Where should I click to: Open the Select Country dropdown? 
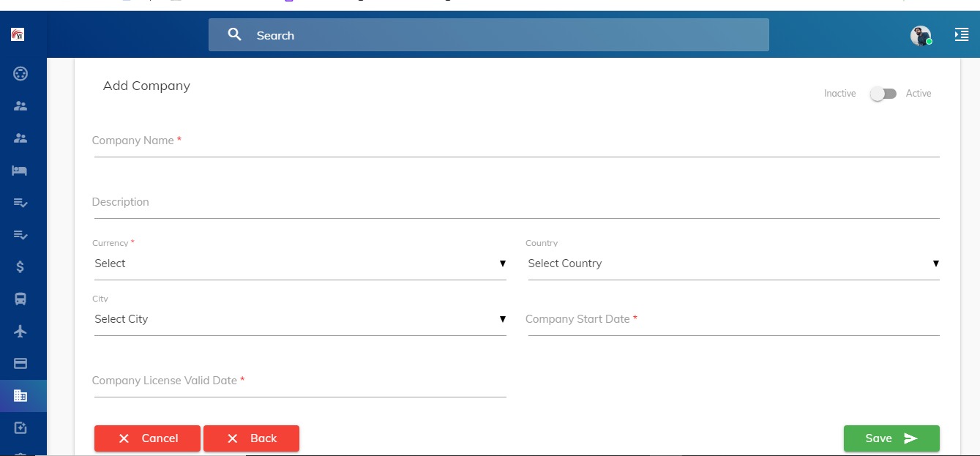pyautogui.click(x=733, y=263)
